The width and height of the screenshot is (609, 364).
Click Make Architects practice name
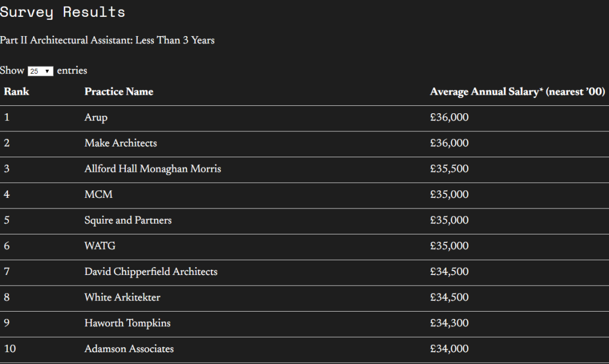[121, 143]
